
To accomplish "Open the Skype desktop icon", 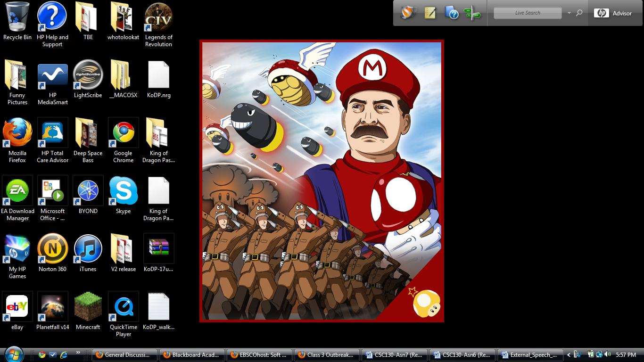I will point(123,191).
